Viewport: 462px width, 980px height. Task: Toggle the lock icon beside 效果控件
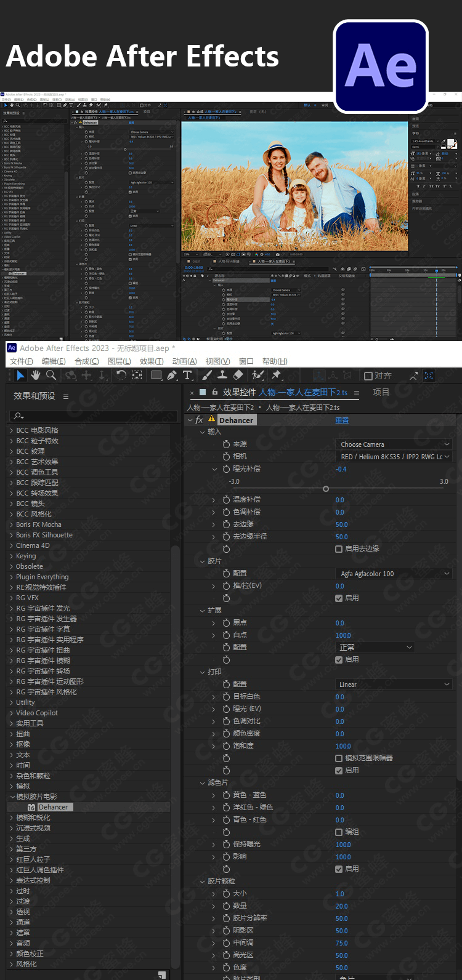(x=214, y=392)
